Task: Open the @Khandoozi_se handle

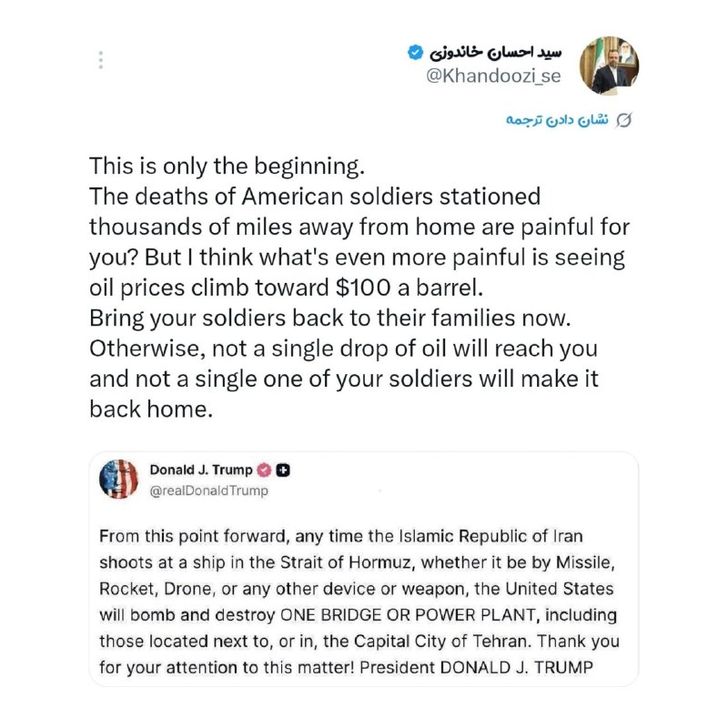Action: pos(493,76)
